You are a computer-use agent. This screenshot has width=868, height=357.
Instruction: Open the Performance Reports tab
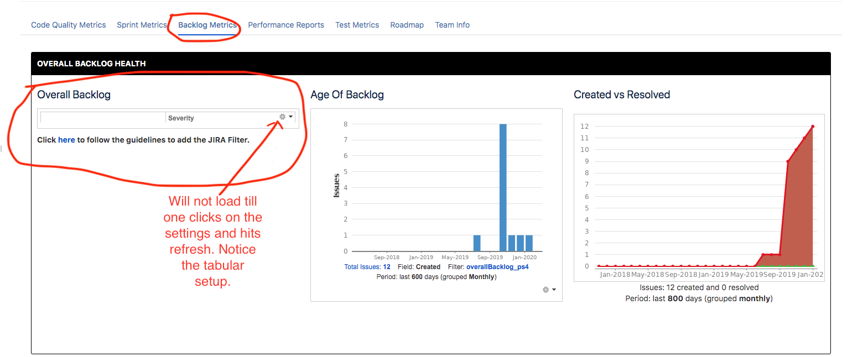click(x=286, y=25)
